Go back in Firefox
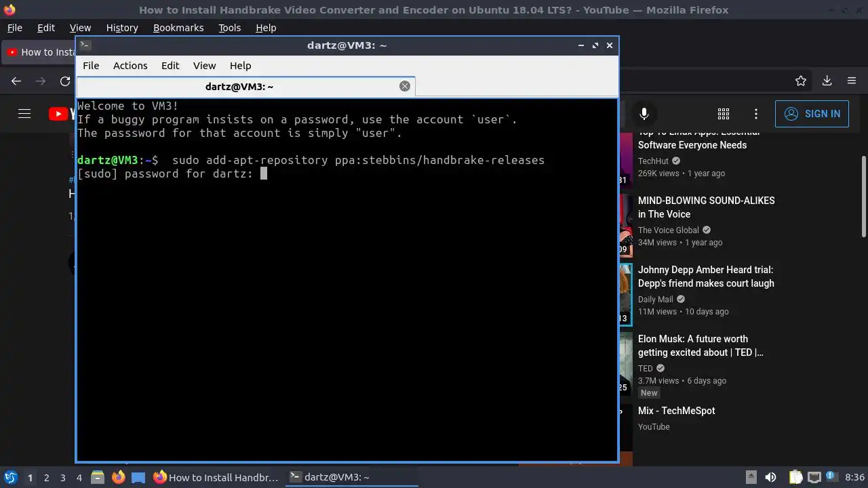Image resolution: width=868 pixels, height=488 pixels. 16,81
